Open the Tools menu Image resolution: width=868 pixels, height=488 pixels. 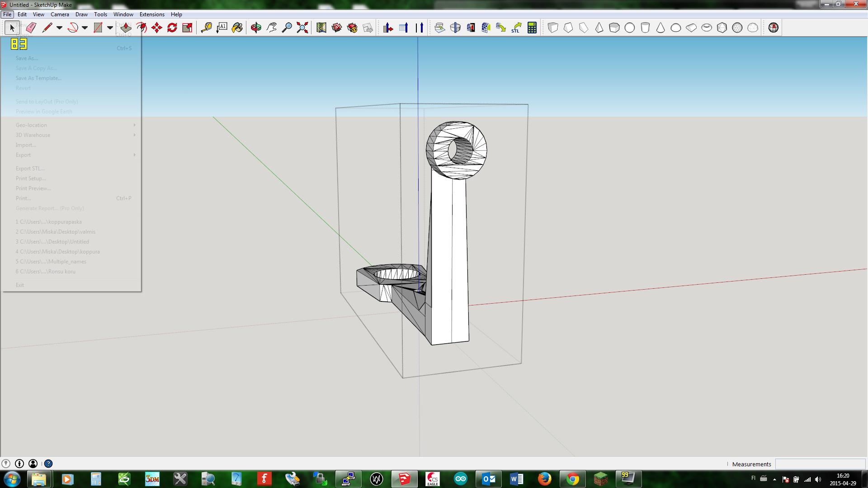pyautogui.click(x=100, y=14)
